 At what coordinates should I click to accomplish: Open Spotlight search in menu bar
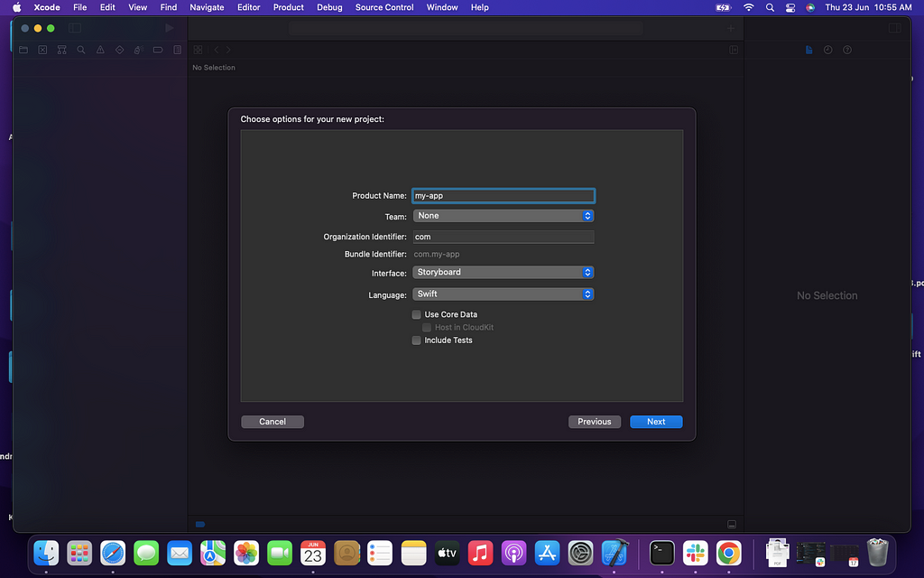point(770,7)
